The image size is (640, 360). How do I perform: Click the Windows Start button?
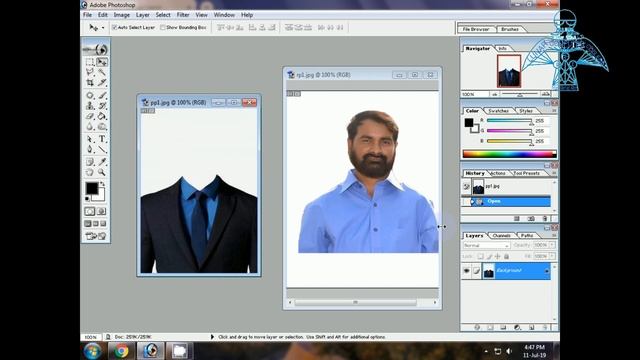93,351
